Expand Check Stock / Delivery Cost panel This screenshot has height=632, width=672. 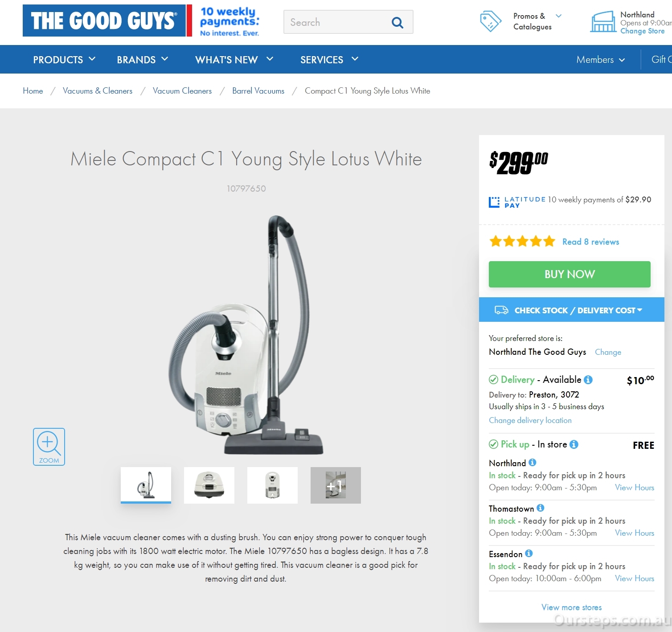tap(572, 310)
